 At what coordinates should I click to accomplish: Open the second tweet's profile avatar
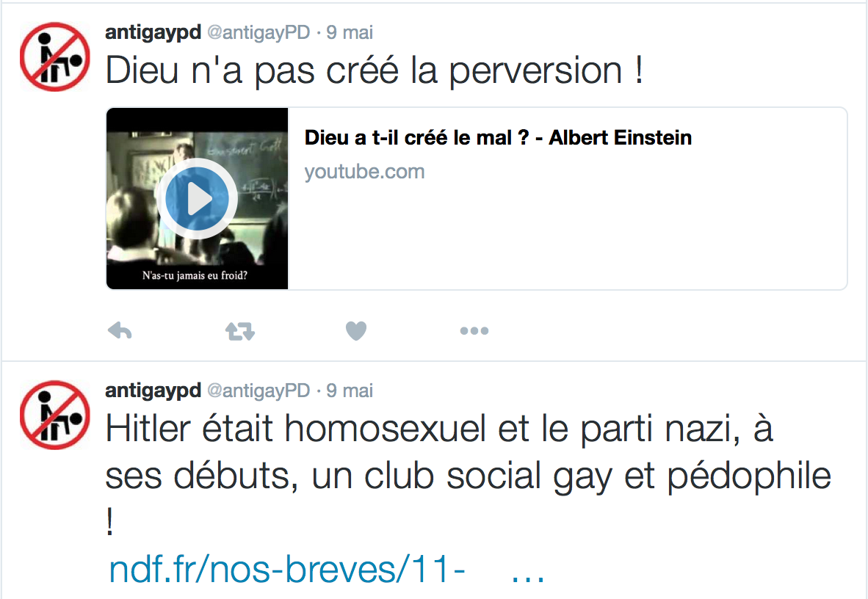click(x=55, y=415)
